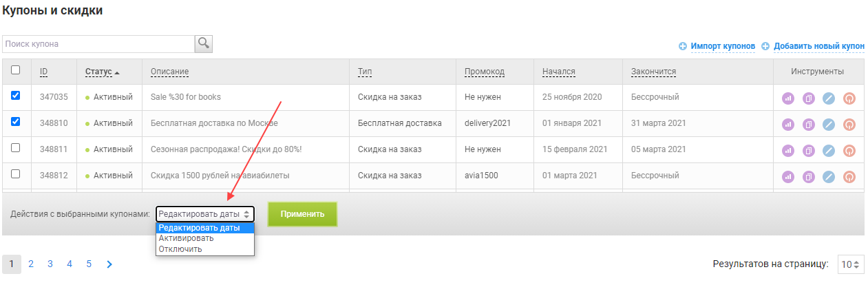Open the "Импорт купонов" link
Viewport: 868px width, 285px height.
(x=723, y=46)
